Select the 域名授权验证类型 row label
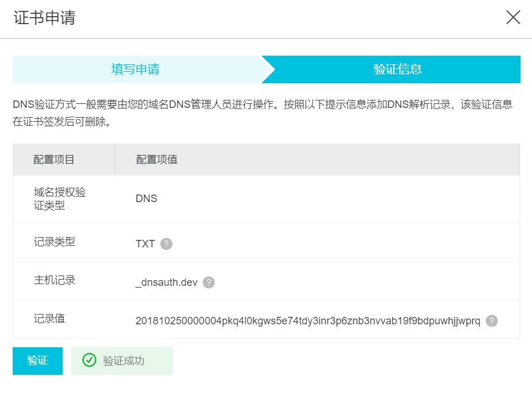 (x=60, y=199)
